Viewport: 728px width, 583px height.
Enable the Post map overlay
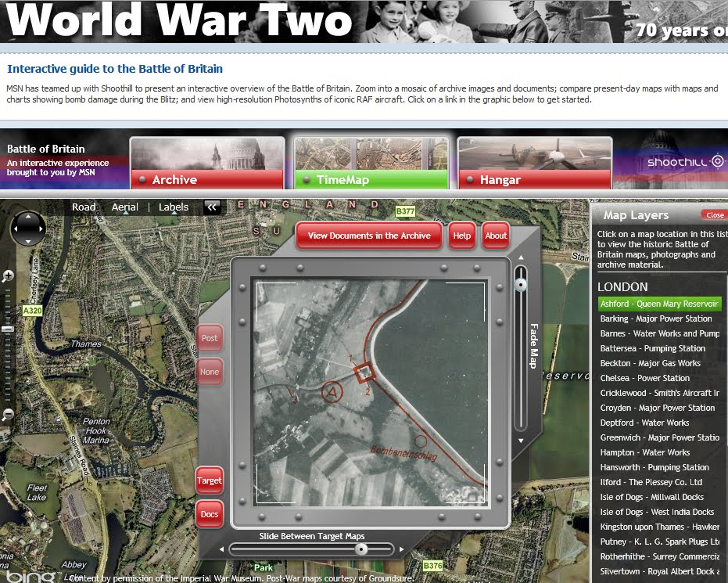tap(209, 338)
